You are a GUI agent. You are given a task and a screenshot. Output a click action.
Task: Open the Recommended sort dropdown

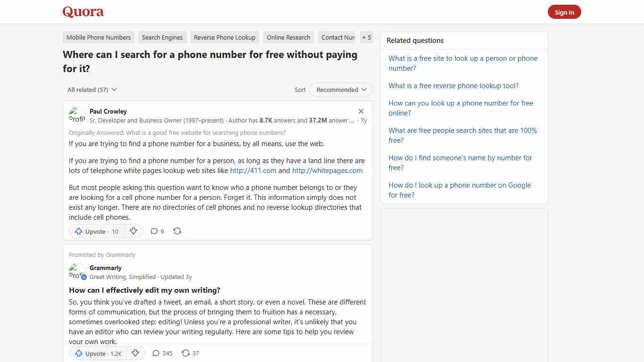[x=340, y=90]
